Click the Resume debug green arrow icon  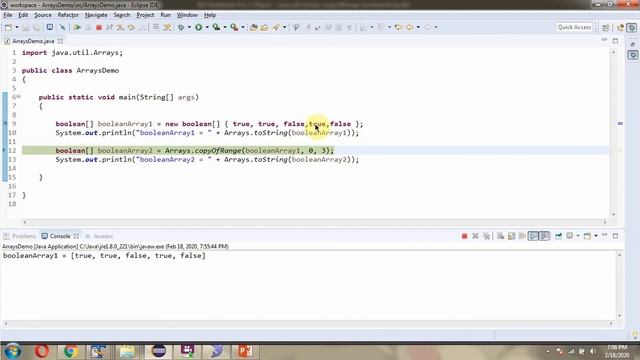coord(77,27)
